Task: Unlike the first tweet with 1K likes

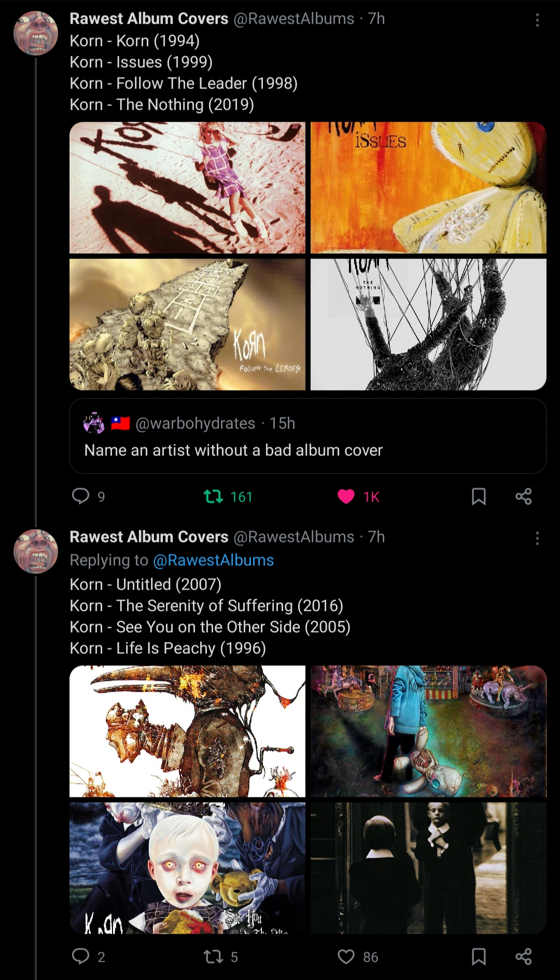Action: (x=346, y=496)
